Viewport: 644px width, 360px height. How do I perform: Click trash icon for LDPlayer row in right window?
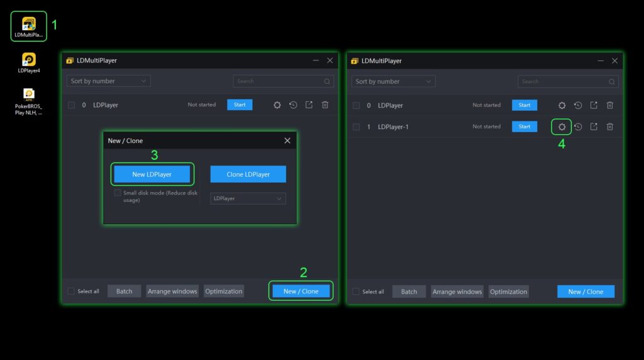point(610,105)
